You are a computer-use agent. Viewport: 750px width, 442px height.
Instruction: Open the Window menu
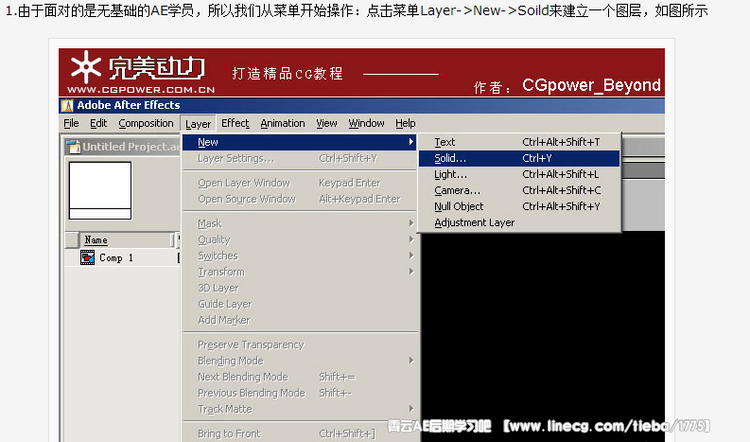pyautogui.click(x=366, y=123)
